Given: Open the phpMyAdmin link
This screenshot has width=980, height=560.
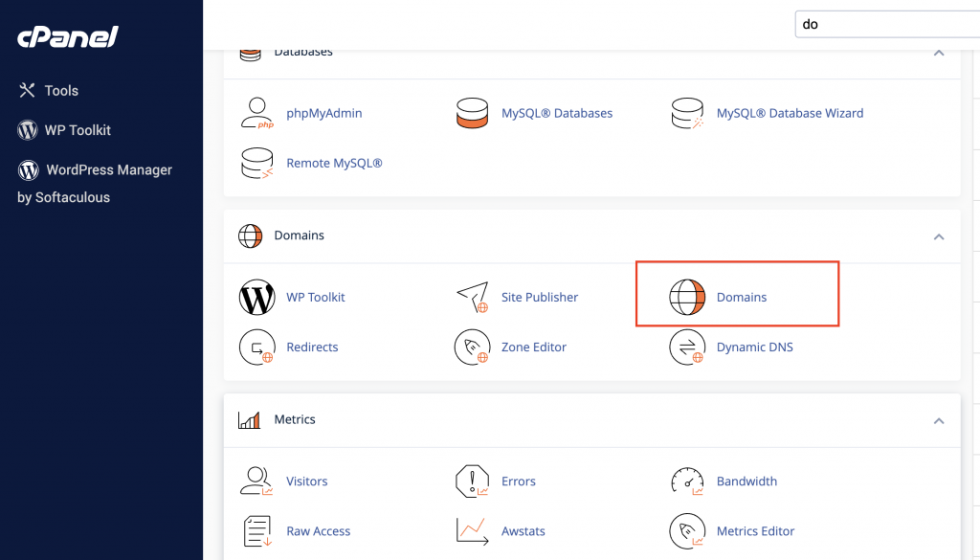Looking at the screenshot, I should [x=323, y=113].
